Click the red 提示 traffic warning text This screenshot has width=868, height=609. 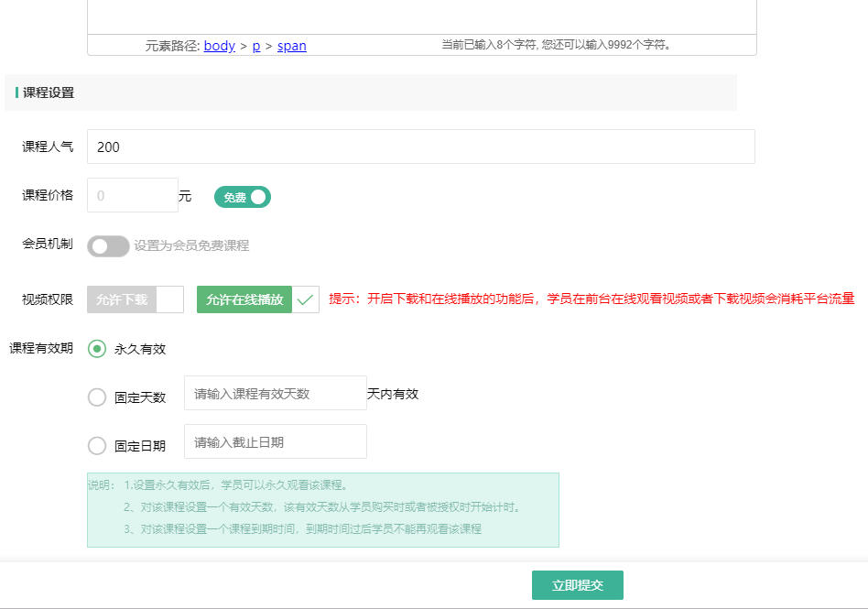[591, 299]
